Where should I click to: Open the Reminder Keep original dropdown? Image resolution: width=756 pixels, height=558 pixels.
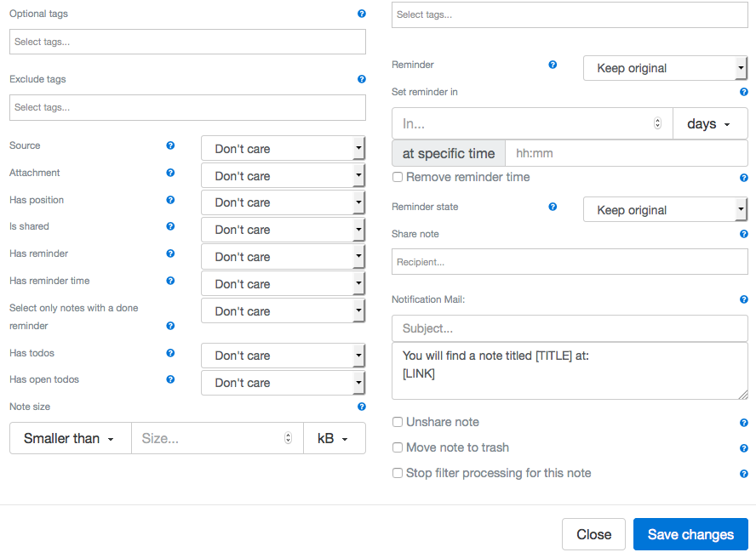(x=664, y=68)
